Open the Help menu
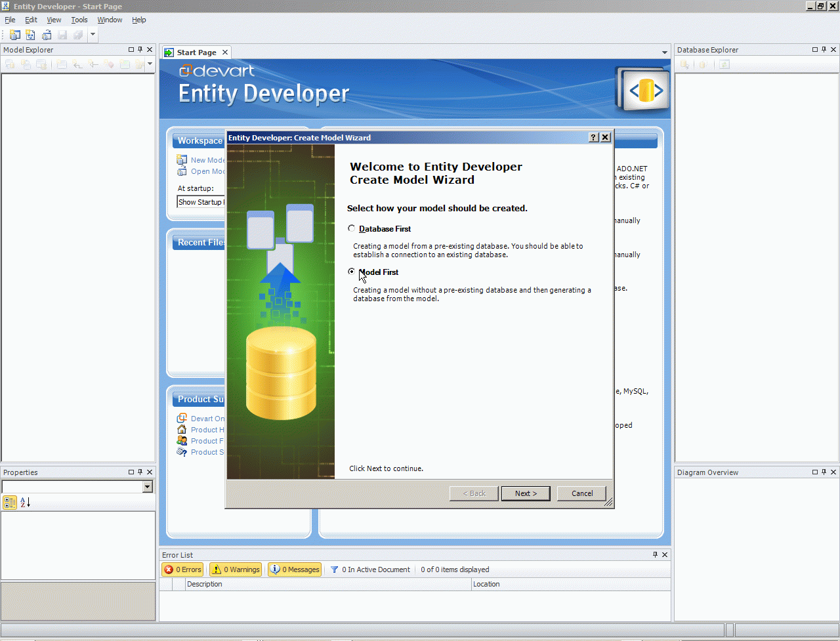The height and width of the screenshot is (641, 840). (x=139, y=20)
